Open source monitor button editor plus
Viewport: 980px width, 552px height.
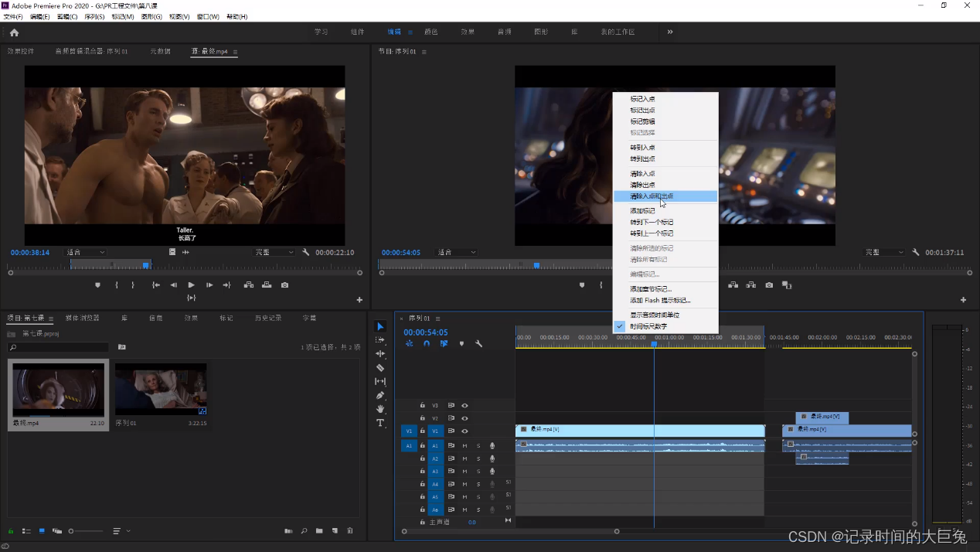pyautogui.click(x=359, y=300)
